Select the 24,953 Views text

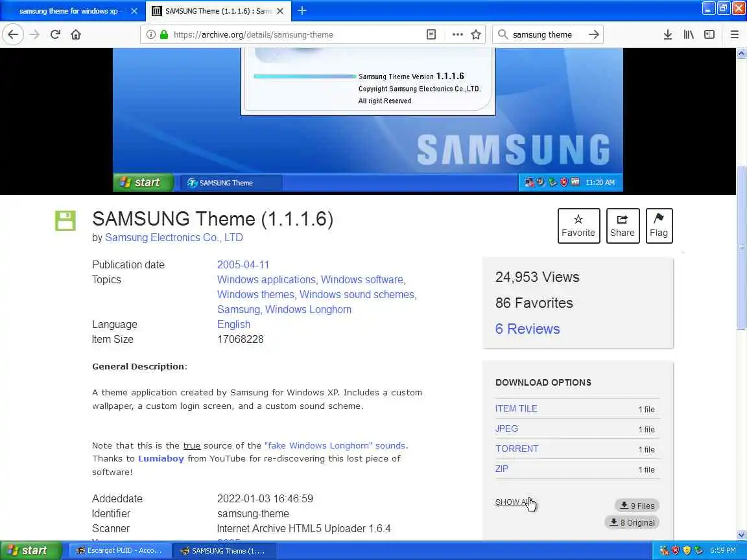pyautogui.click(x=537, y=277)
